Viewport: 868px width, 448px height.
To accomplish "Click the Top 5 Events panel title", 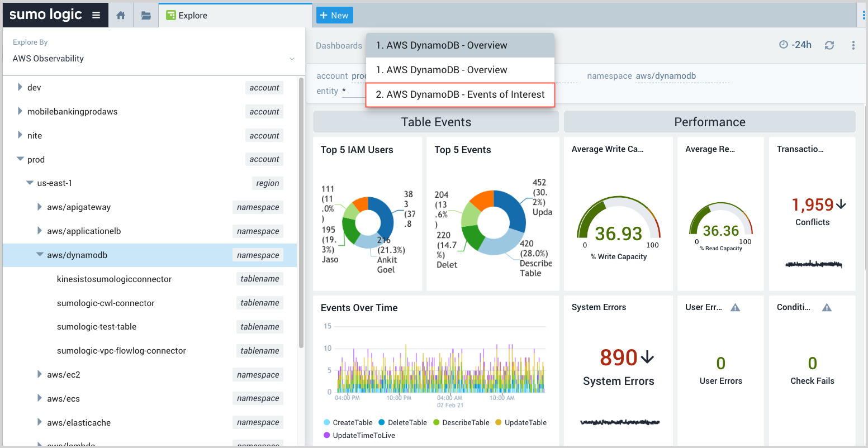I will click(463, 150).
